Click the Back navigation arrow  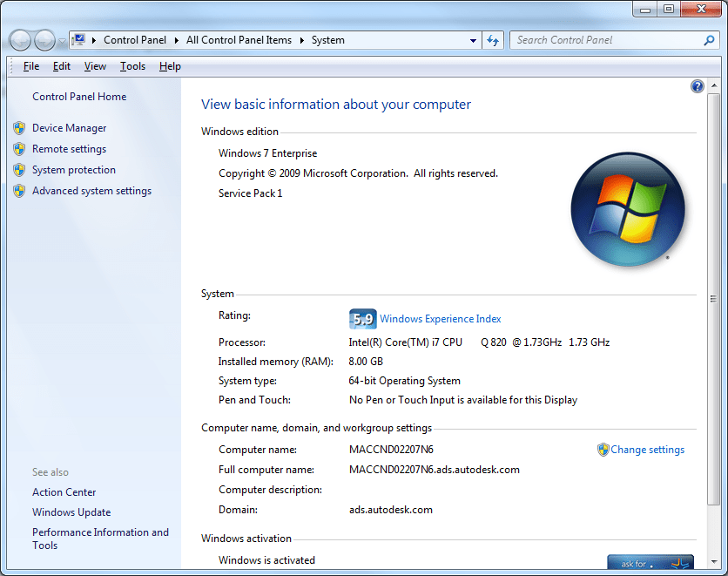19,40
